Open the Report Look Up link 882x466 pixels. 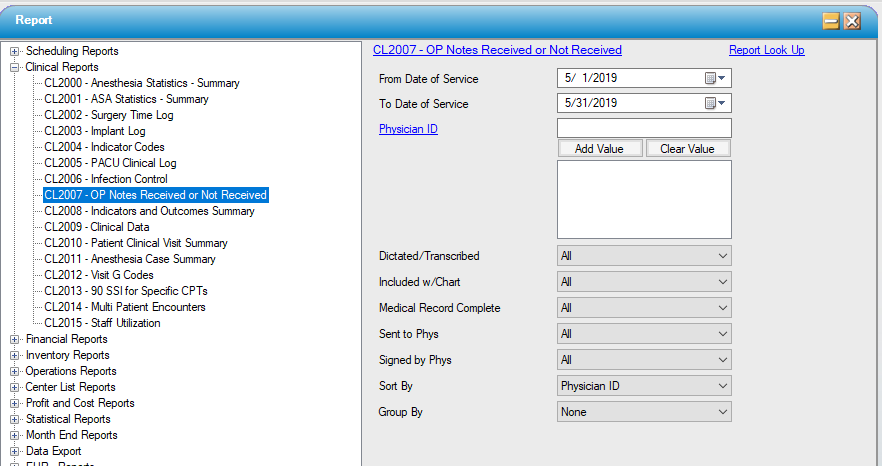point(766,50)
